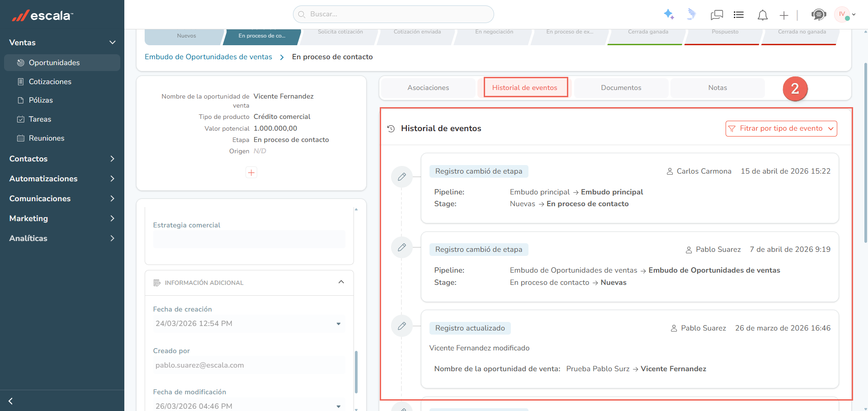868x411 pixels.
Task: Click the red plus icon under Origen
Action: point(251,172)
